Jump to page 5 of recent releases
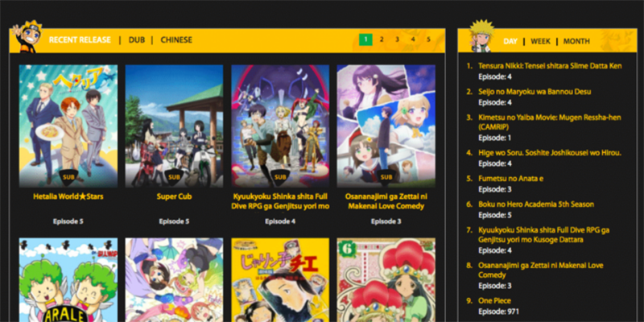Viewport: 644px width, 322px height. [428, 39]
